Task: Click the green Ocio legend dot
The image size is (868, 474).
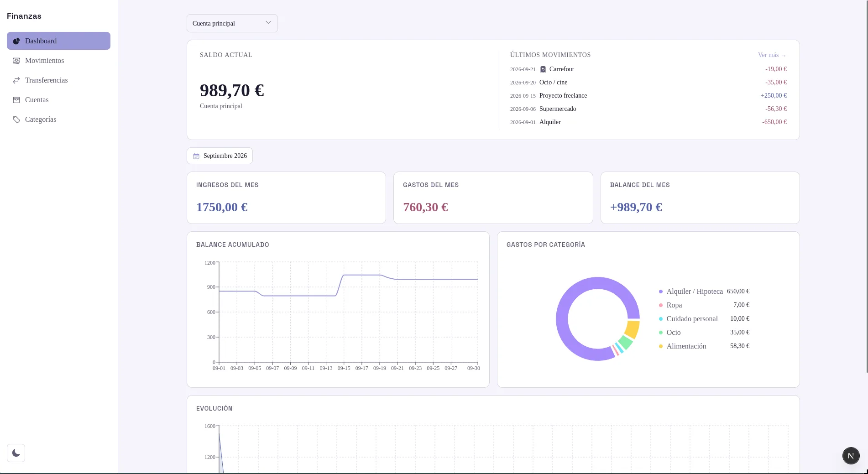Action: [x=661, y=333]
